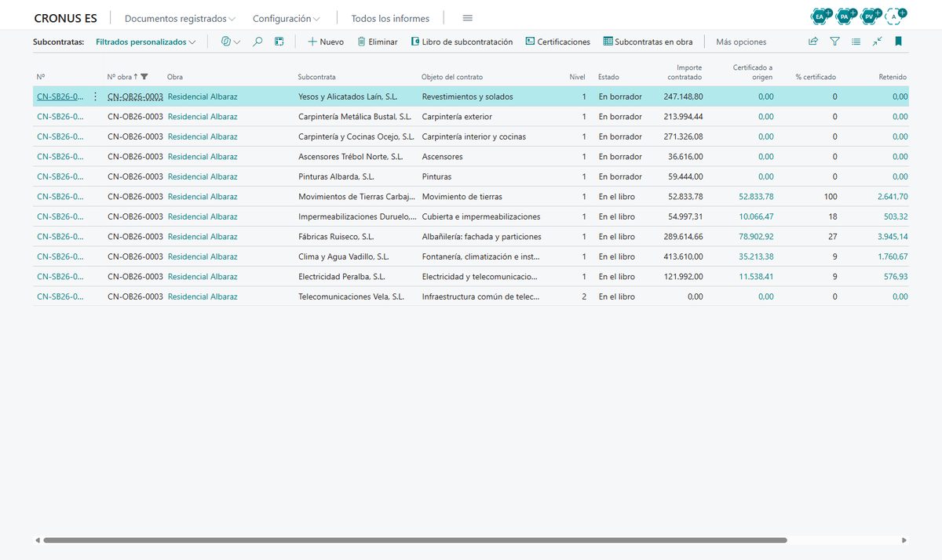Open Retenido amount 3.945,14
The width and height of the screenshot is (942, 560).
pos(893,237)
